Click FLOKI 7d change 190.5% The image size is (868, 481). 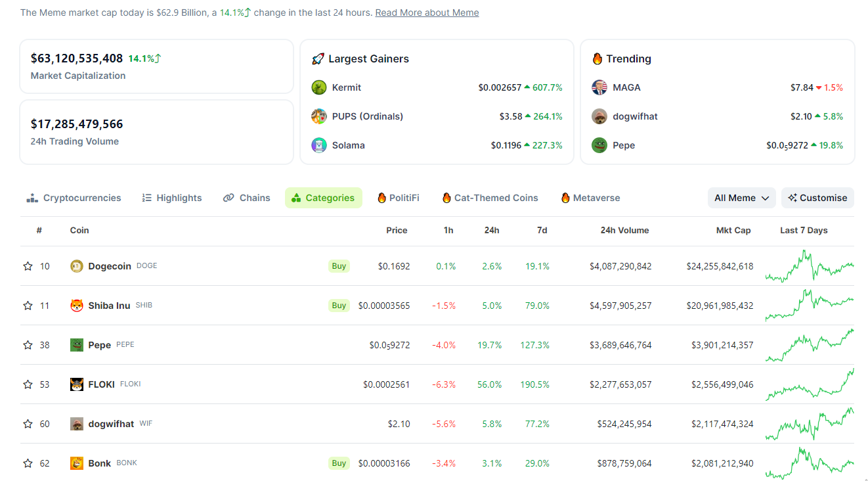pyautogui.click(x=534, y=384)
